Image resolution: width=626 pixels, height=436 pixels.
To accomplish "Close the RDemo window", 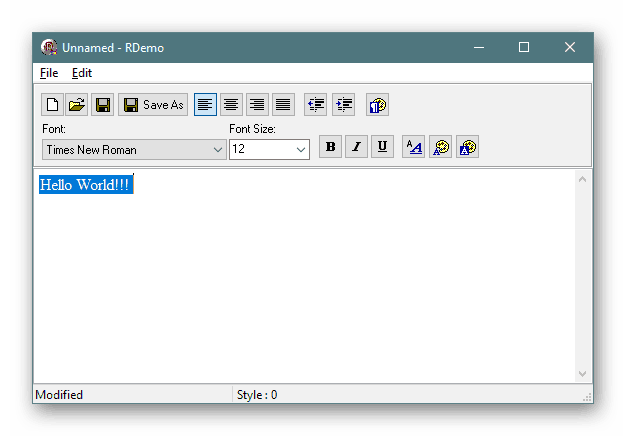I will point(570,48).
